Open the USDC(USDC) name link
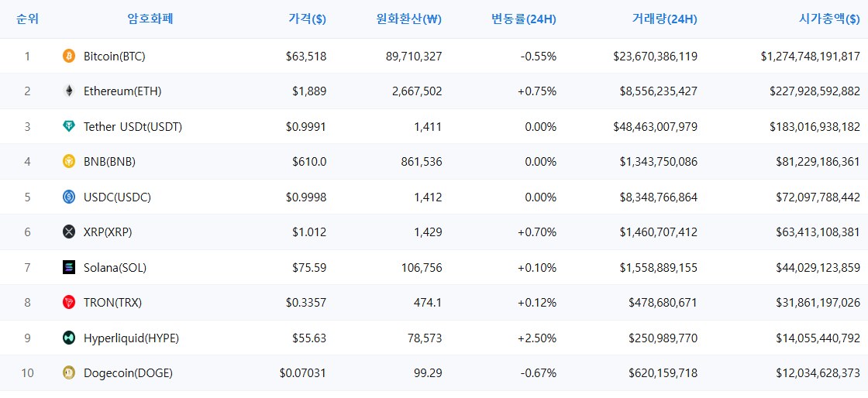 click(117, 197)
